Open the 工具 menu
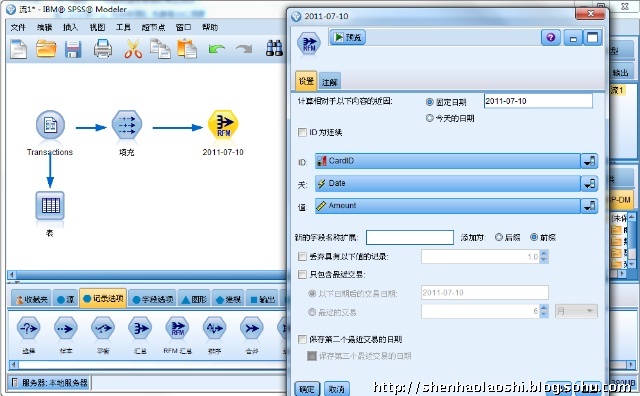The width and height of the screenshot is (640, 396). pyautogui.click(x=123, y=27)
